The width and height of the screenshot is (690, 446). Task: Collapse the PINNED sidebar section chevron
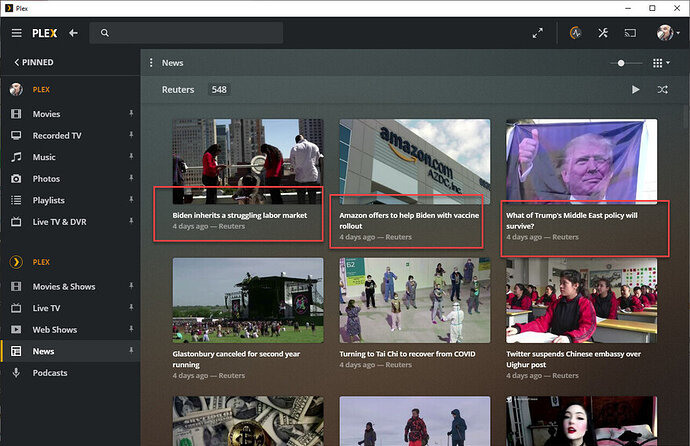16,62
